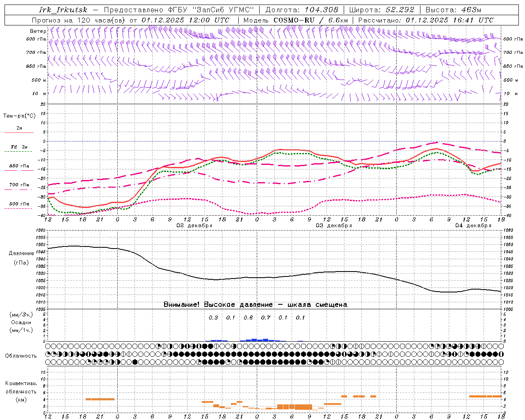The width and height of the screenshot is (525, 420).
Task: Click the 'Предоставлено ФГБУ ЗапСиб УГМС' provider text
Action: [x=179, y=10]
